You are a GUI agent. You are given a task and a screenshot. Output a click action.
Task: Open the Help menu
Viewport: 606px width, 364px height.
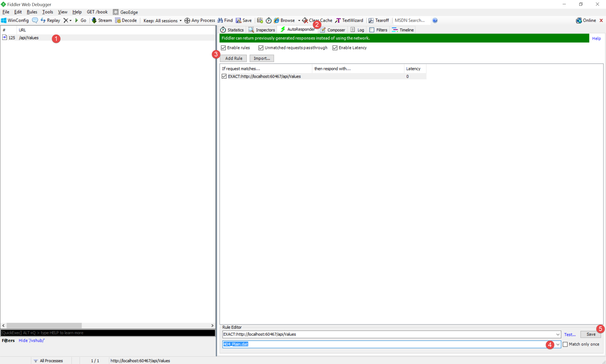click(x=77, y=12)
